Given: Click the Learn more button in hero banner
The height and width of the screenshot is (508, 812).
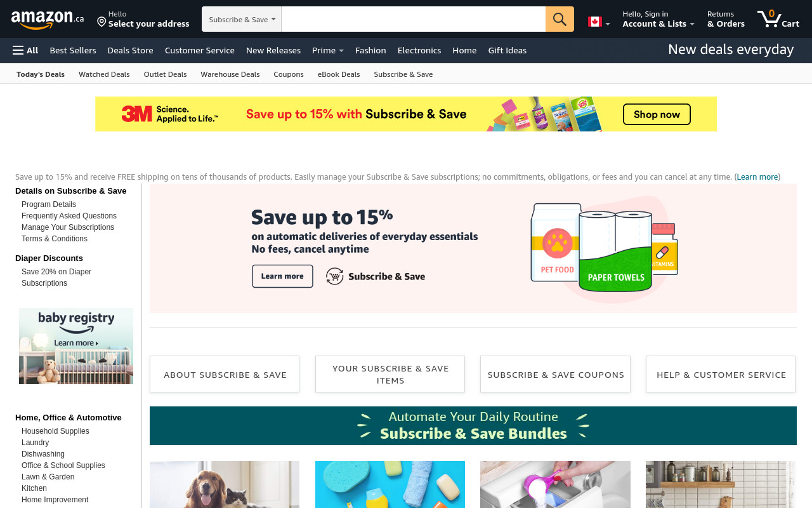Looking at the screenshot, I should (x=282, y=276).
